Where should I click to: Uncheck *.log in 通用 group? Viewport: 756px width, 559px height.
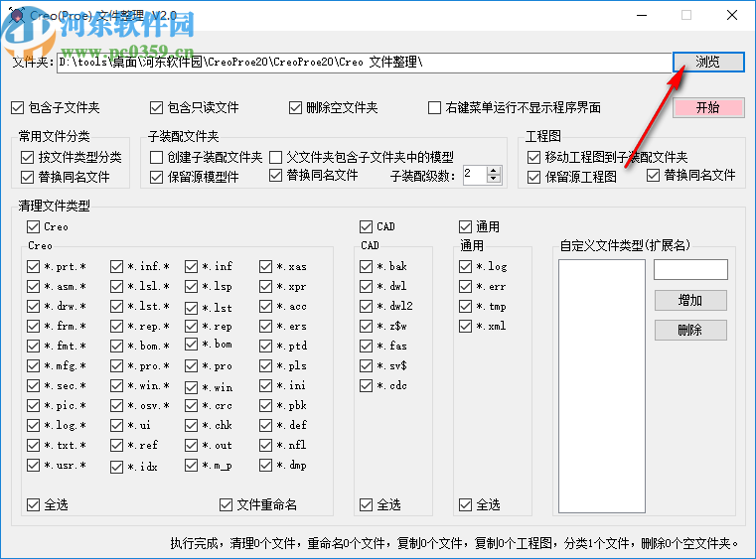465,266
